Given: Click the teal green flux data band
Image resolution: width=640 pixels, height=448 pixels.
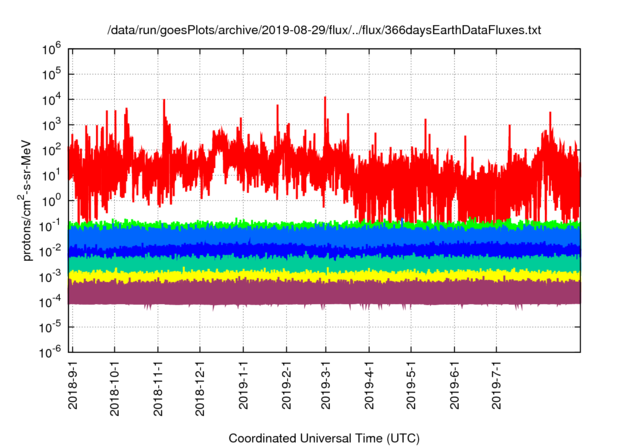Looking at the screenshot, I should pyautogui.click(x=324, y=264).
